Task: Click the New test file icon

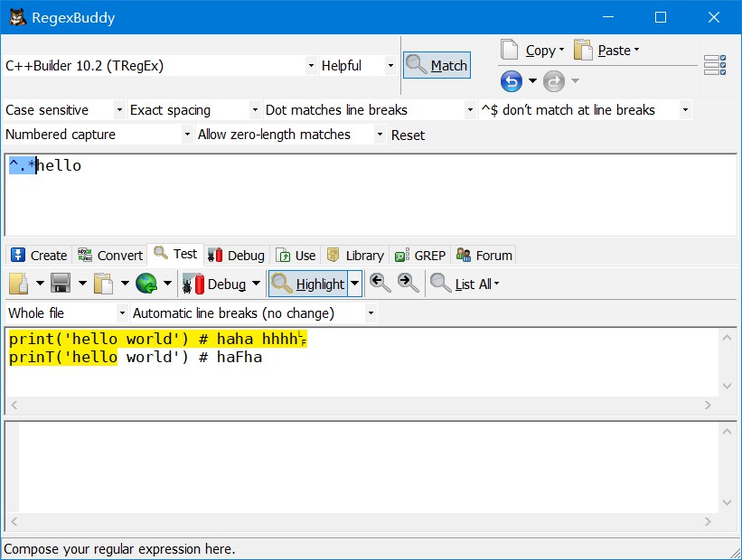Action: 19,284
